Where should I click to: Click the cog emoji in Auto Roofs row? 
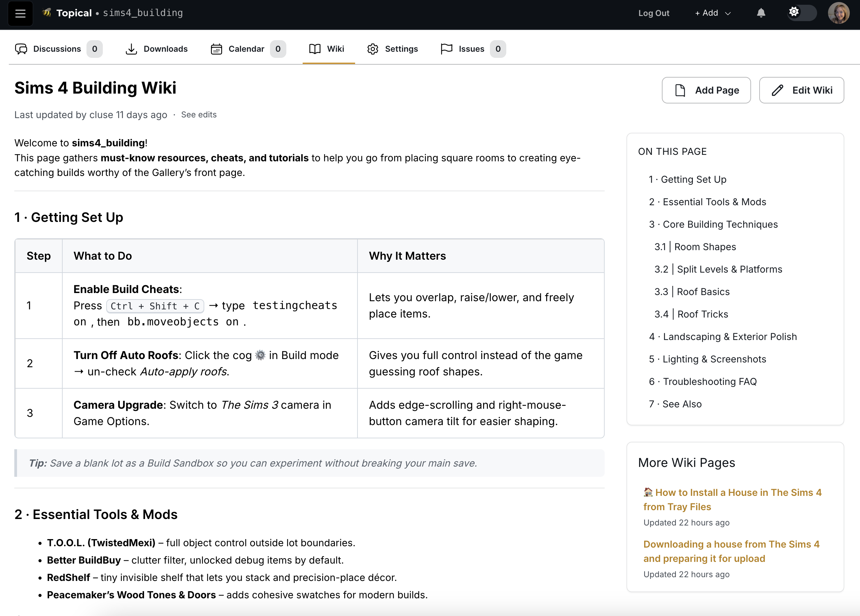click(260, 355)
